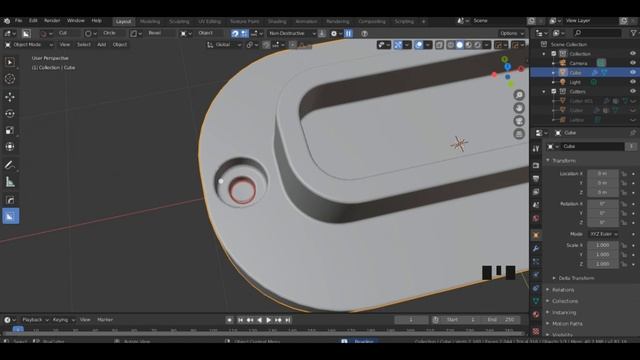Open the Object properties tab

point(536,235)
